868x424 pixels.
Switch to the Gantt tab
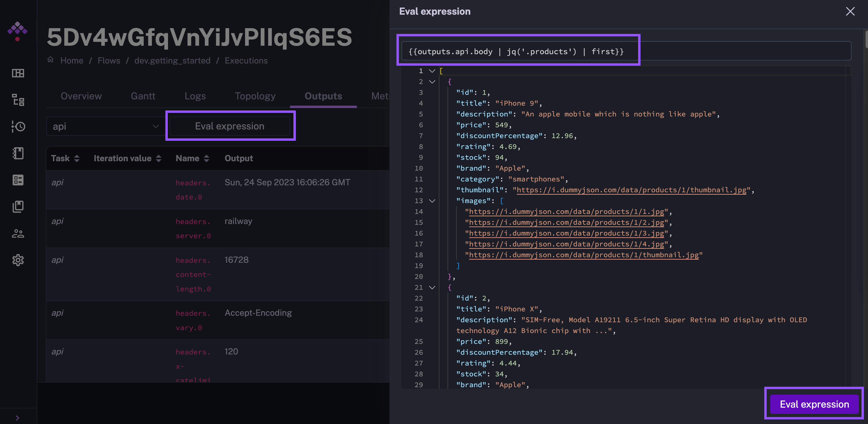click(143, 96)
